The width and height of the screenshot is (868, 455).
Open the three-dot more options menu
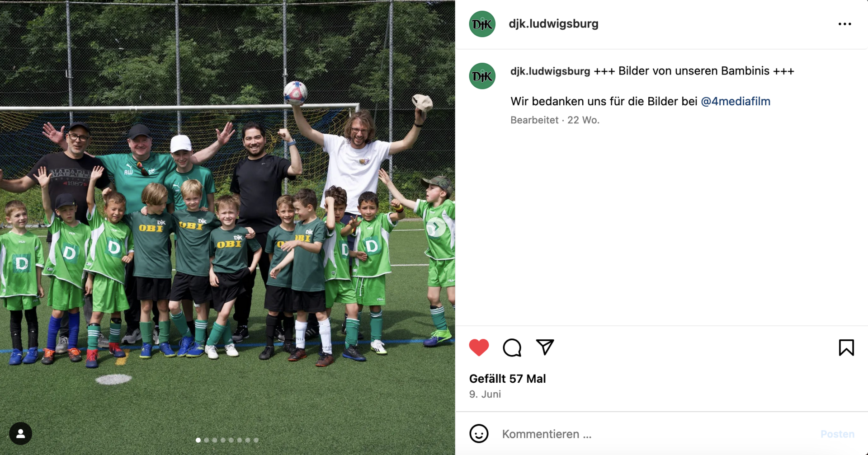tap(844, 24)
